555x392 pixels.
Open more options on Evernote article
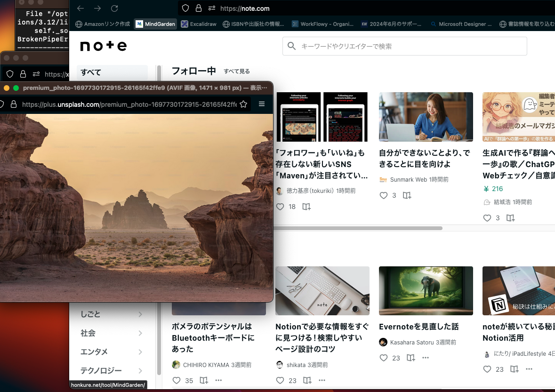[x=425, y=358]
